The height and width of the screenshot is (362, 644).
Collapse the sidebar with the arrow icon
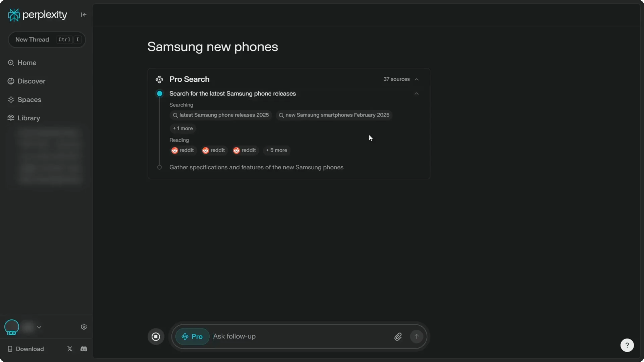click(84, 14)
